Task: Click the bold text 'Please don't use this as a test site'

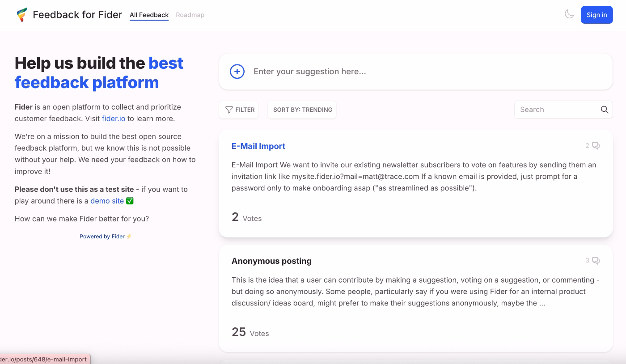Action: tap(74, 189)
